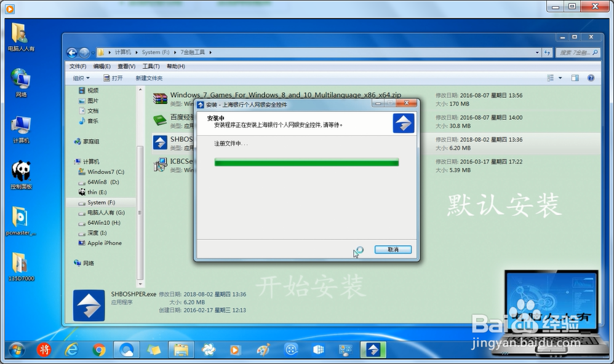Launch Internet Explorer from taskbar

point(71,349)
